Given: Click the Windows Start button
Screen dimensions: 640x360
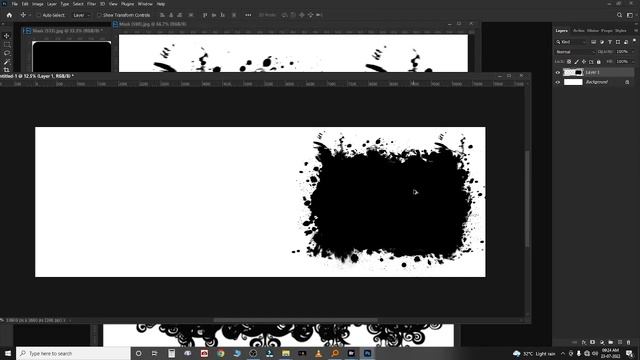Looking at the screenshot, I should (x=8, y=353).
